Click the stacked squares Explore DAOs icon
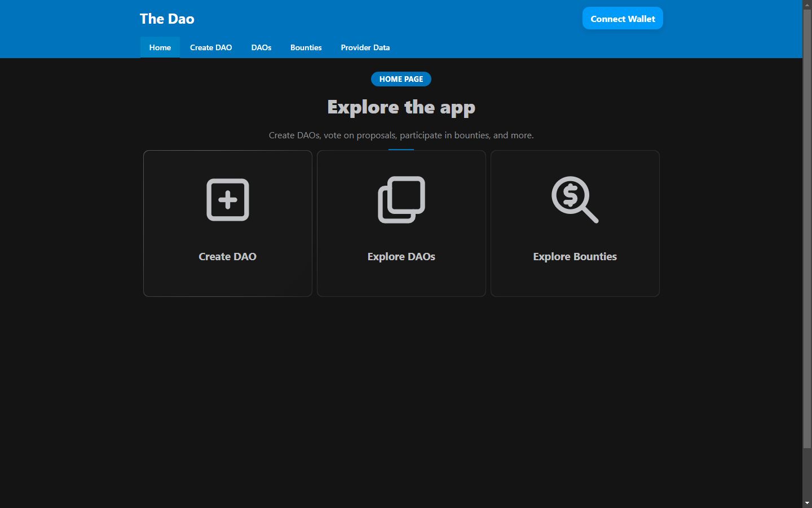Viewport: 812px width, 508px height. [x=401, y=200]
